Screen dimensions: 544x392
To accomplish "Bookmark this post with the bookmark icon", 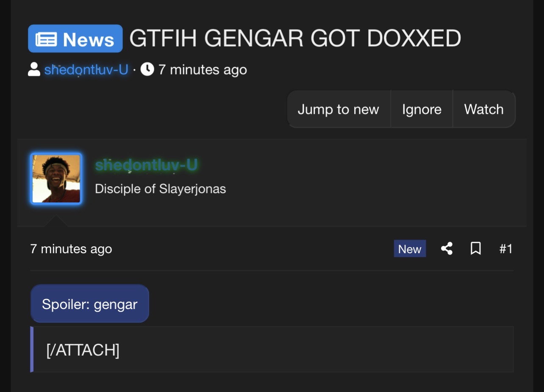I will click(x=475, y=248).
